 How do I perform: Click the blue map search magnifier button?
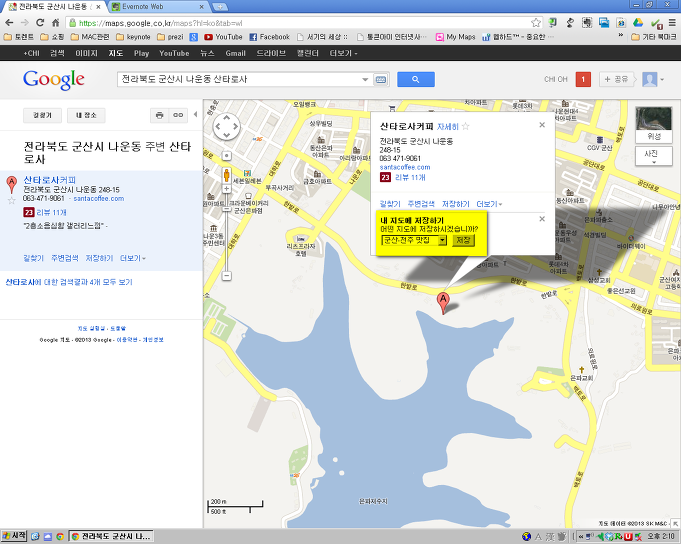pos(416,79)
